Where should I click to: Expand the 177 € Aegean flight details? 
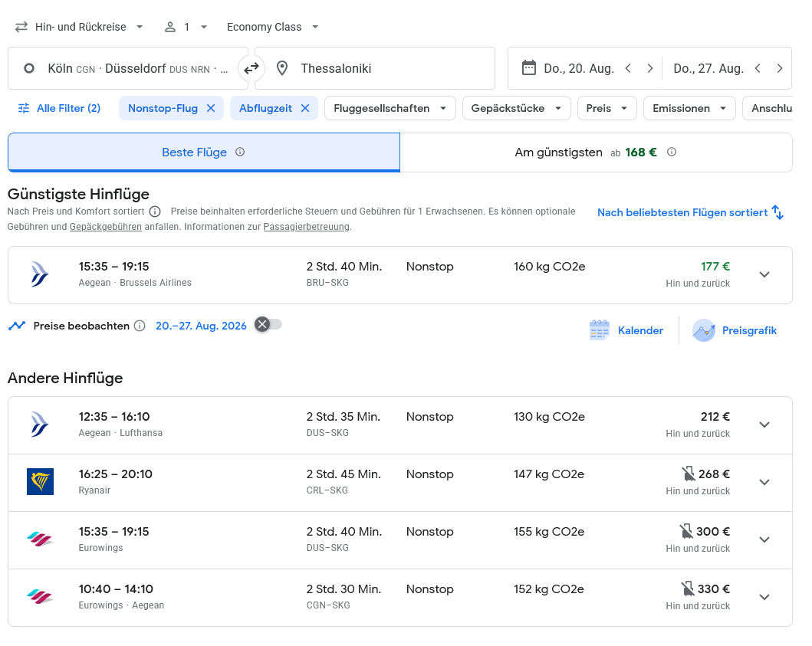click(764, 274)
